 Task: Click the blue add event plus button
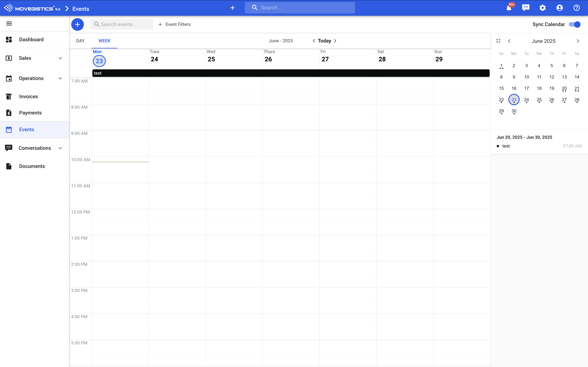click(78, 24)
